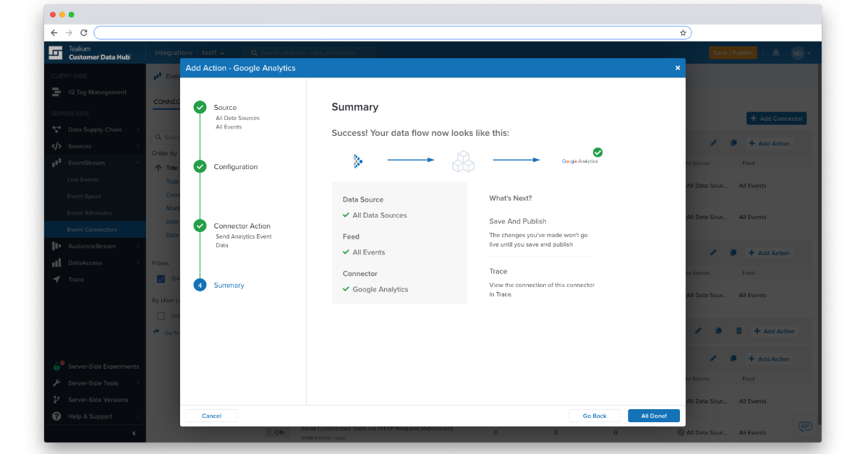This screenshot has height=454, width=868.
Task: Click the Google Analytics connector entry
Action: pyautogui.click(x=380, y=289)
